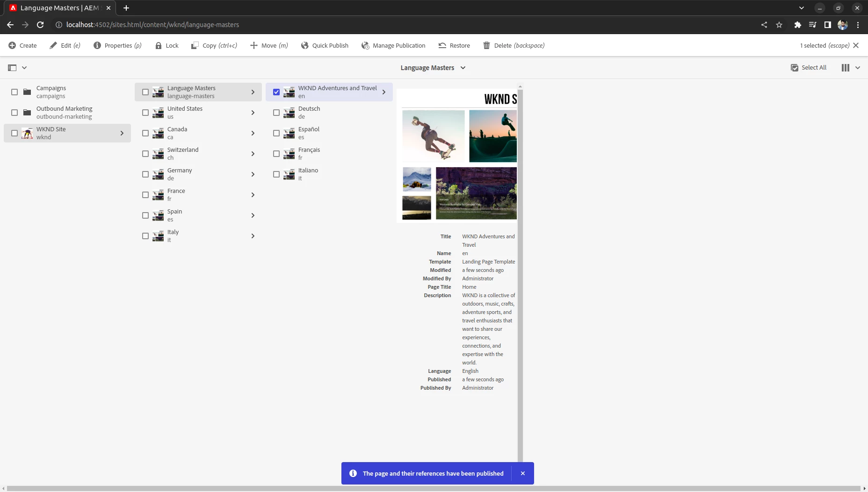
Task: Deselect items with the escape X icon
Action: (x=856, y=45)
